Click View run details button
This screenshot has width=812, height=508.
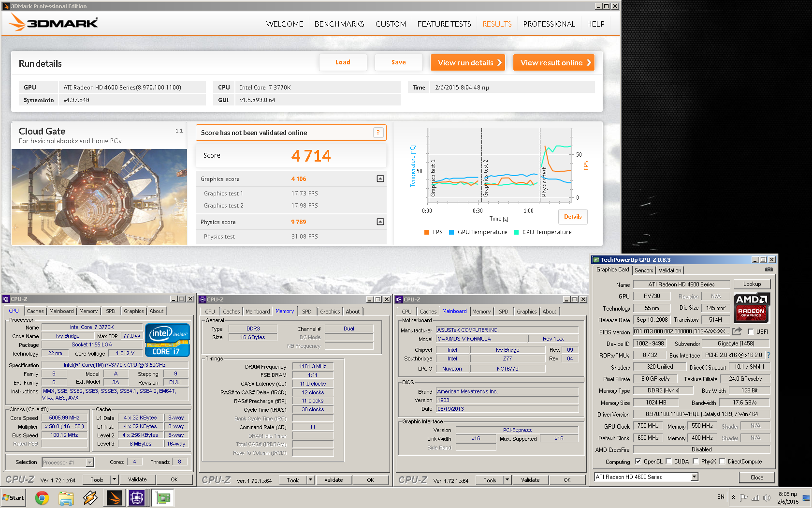tap(468, 62)
